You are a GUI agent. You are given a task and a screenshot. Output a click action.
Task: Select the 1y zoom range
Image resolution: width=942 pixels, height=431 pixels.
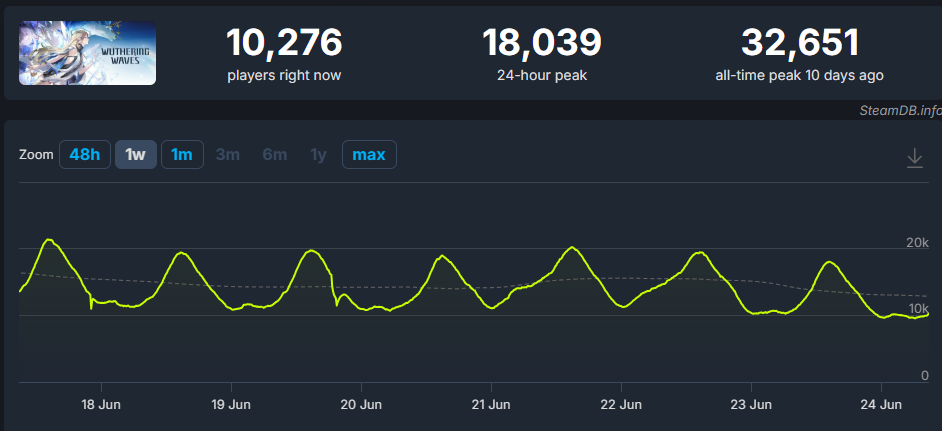point(318,154)
